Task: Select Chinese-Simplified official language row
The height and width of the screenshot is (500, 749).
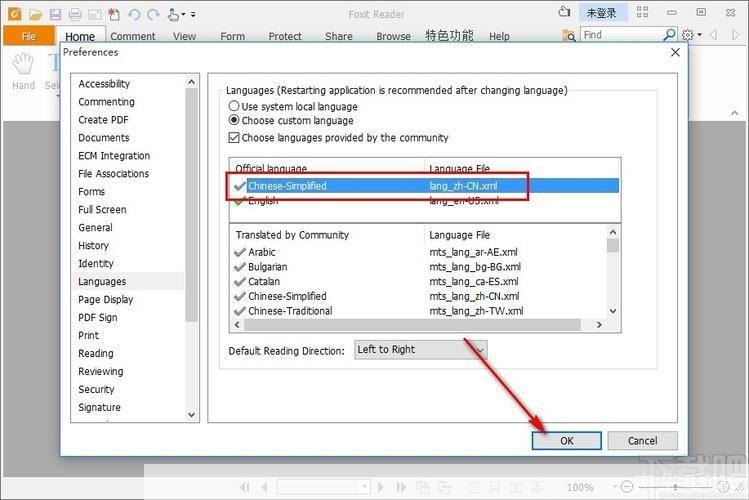Action: 425,186
